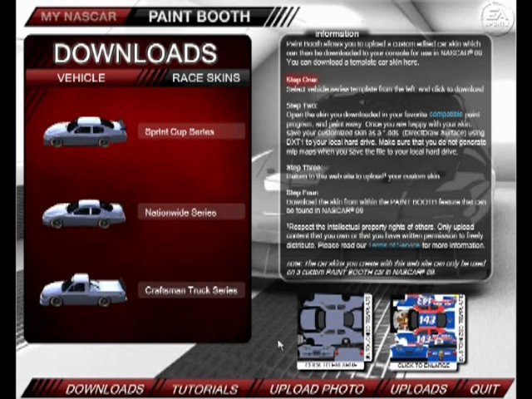Enlarge the blank grey car template thumbnail
This screenshot has width=532, height=399.
tap(334, 331)
